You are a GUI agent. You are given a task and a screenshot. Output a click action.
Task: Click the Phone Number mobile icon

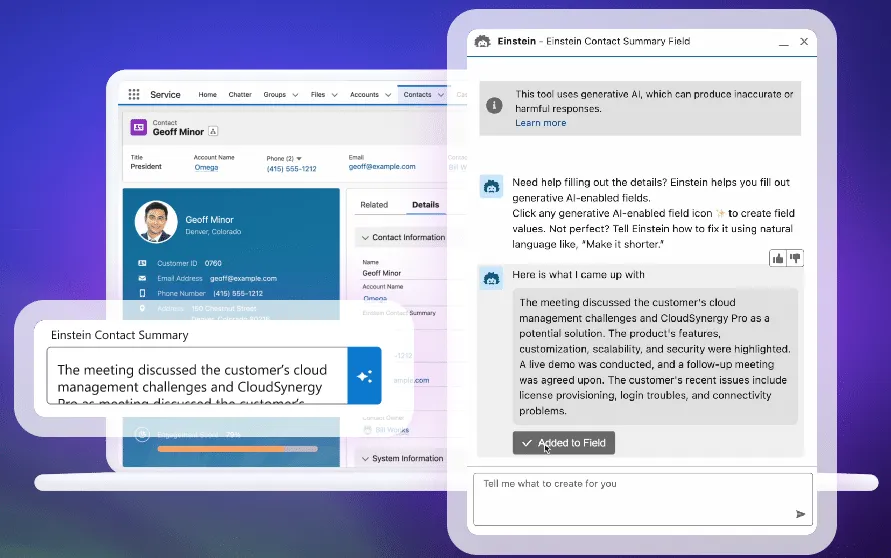click(142, 293)
